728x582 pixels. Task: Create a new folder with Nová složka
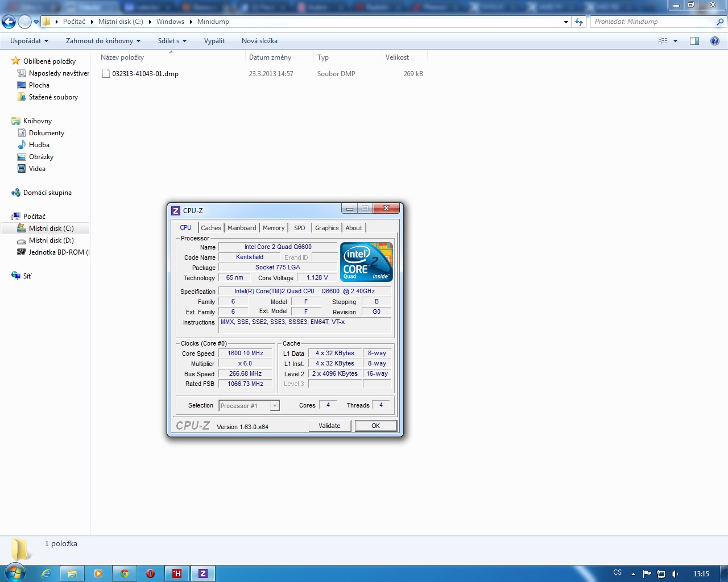tap(259, 41)
